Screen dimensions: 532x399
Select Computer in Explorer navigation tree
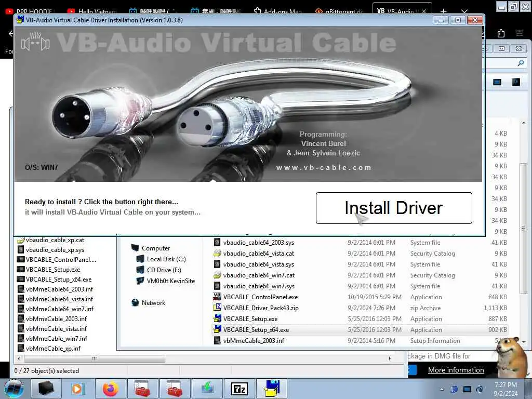pos(156,248)
